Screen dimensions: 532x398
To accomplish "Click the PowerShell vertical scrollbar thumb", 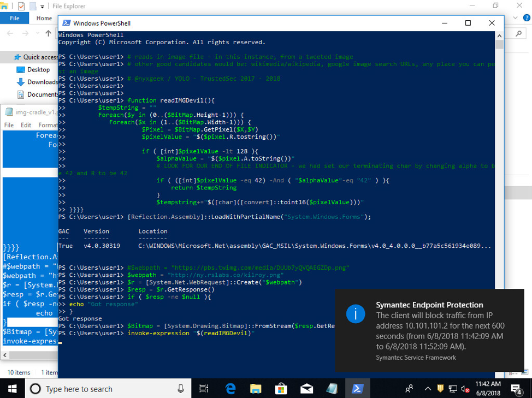I will (x=499, y=44).
